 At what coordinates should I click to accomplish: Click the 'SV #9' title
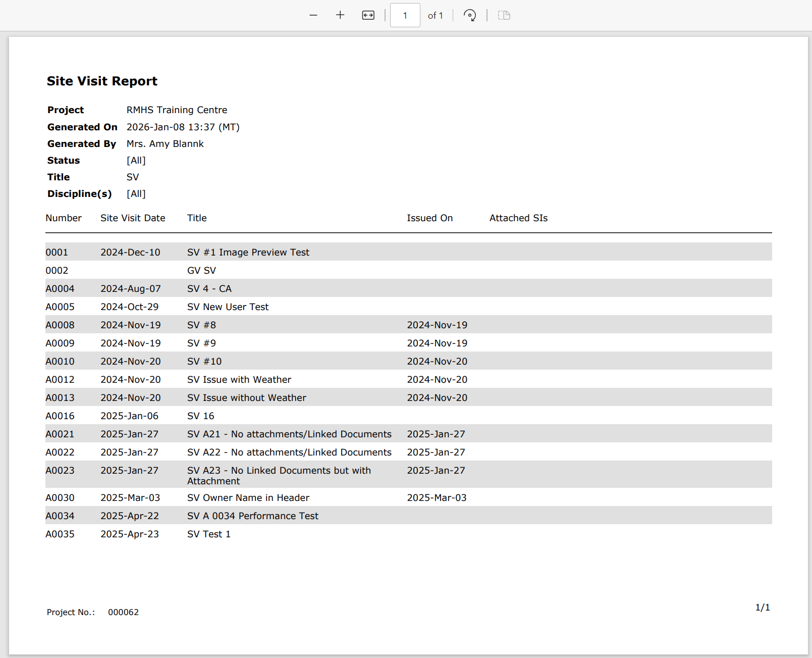[x=201, y=343]
